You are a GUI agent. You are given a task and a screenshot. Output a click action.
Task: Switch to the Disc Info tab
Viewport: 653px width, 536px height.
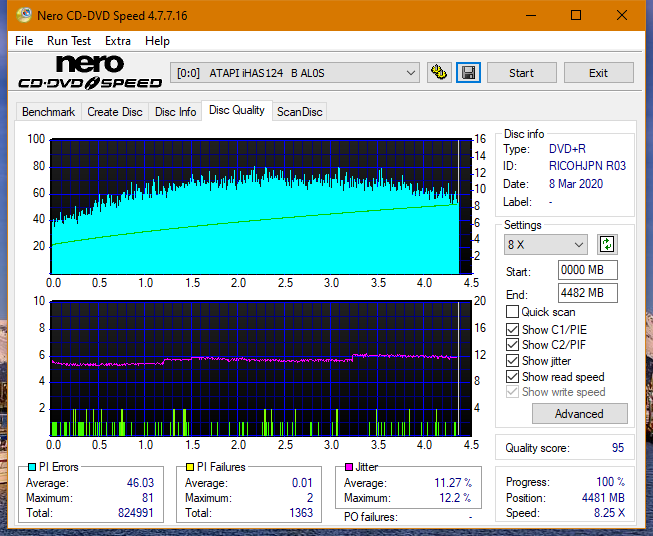pos(175,112)
